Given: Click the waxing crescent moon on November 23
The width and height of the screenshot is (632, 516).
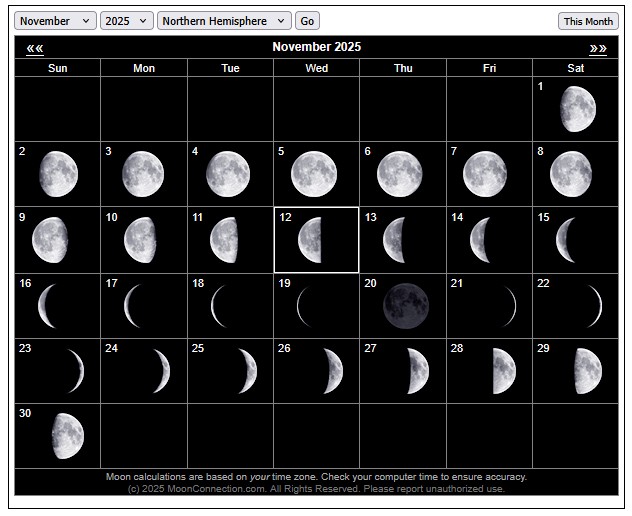Looking at the screenshot, I should click(x=73, y=371).
